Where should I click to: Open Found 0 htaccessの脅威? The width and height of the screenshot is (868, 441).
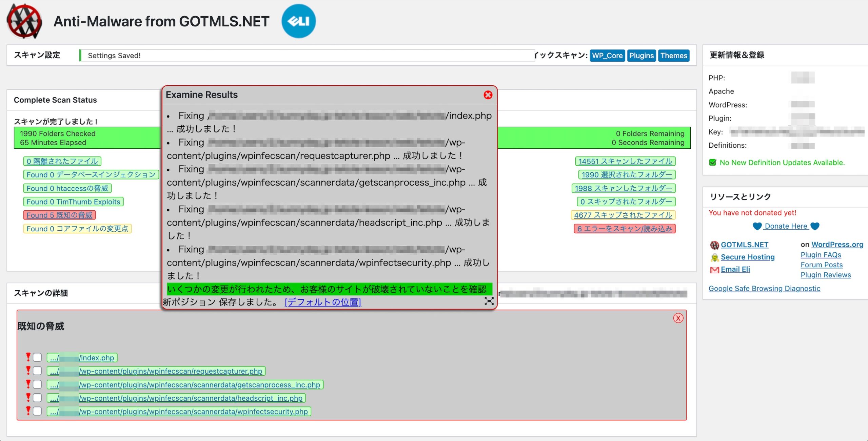click(67, 188)
